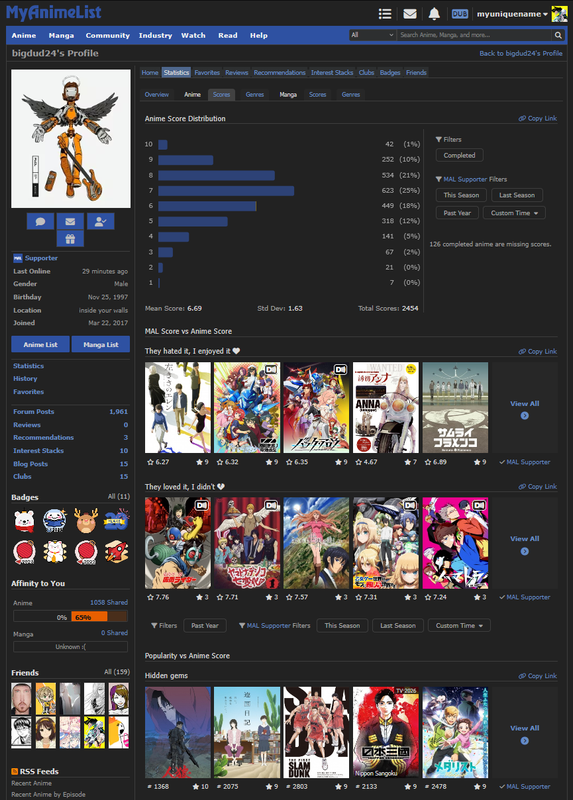Viewport: 573px width, 800px height.
Task: Copy link for Anime Score Distribution
Action: pyautogui.click(x=538, y=118)
